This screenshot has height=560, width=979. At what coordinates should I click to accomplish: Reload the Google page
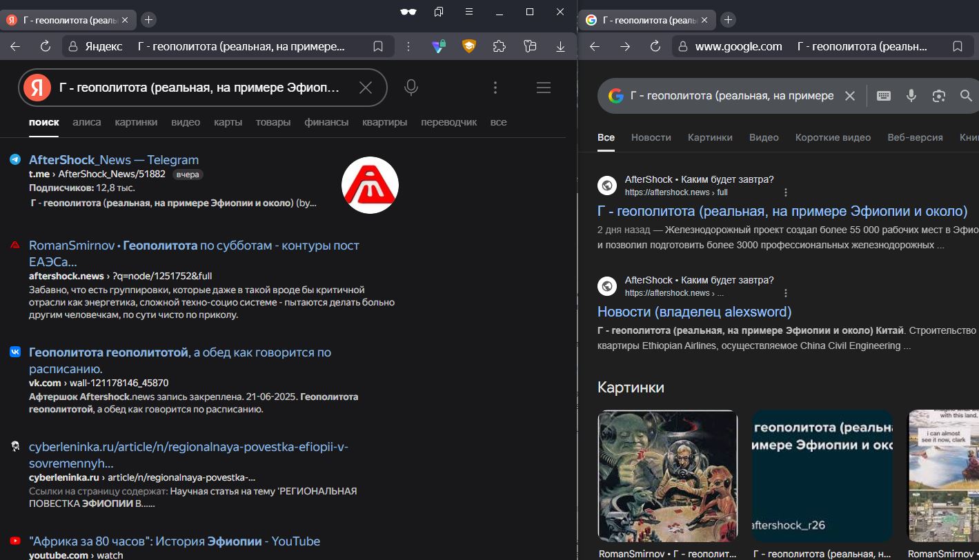tap(655, 46)
